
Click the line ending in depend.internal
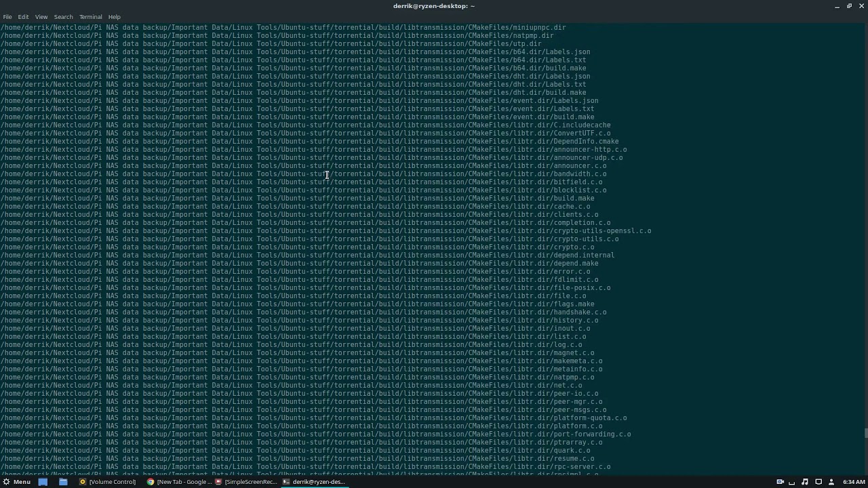307,255
